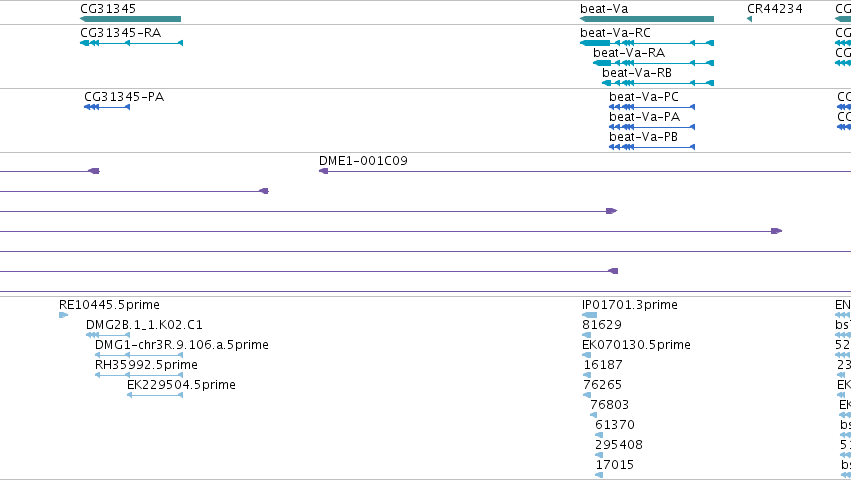Select the CG31345-RA transcript glyph
This screenshot has width=851, height=480.
(131, 43)
